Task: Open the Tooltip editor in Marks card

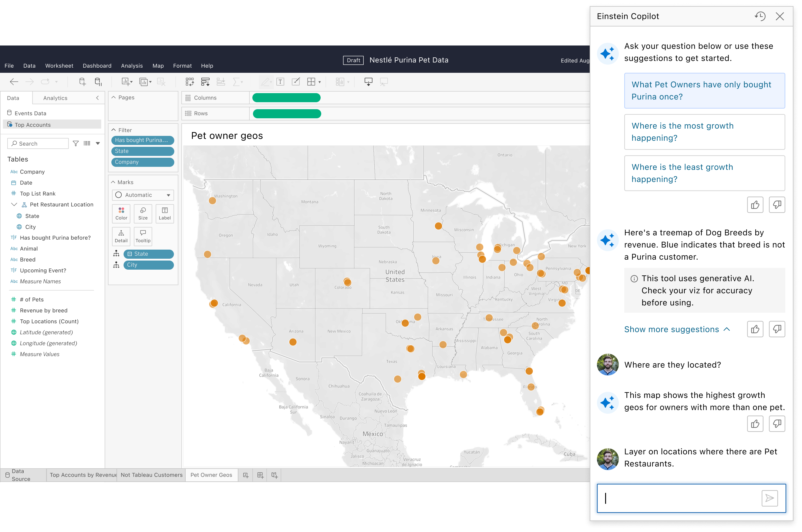Action: pyautogui.click(x=143, y=236)
